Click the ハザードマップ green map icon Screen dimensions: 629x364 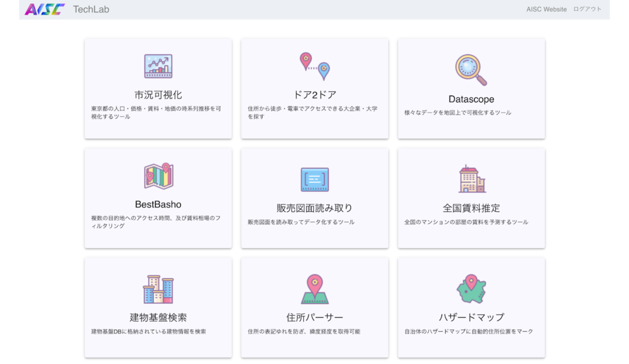coord(471,289)
